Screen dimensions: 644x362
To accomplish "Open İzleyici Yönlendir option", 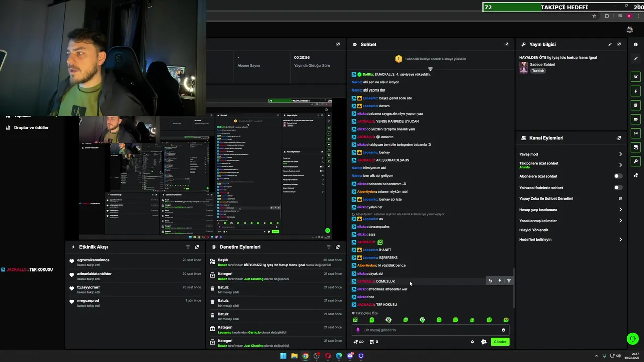I will [x=534, y=230].
